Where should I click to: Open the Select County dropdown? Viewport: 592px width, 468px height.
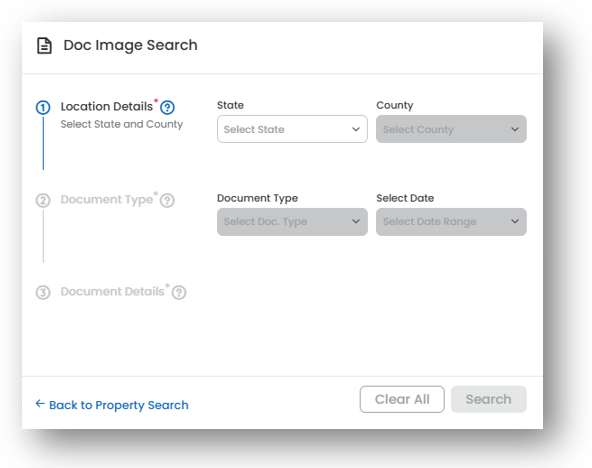tap(451, 129)
